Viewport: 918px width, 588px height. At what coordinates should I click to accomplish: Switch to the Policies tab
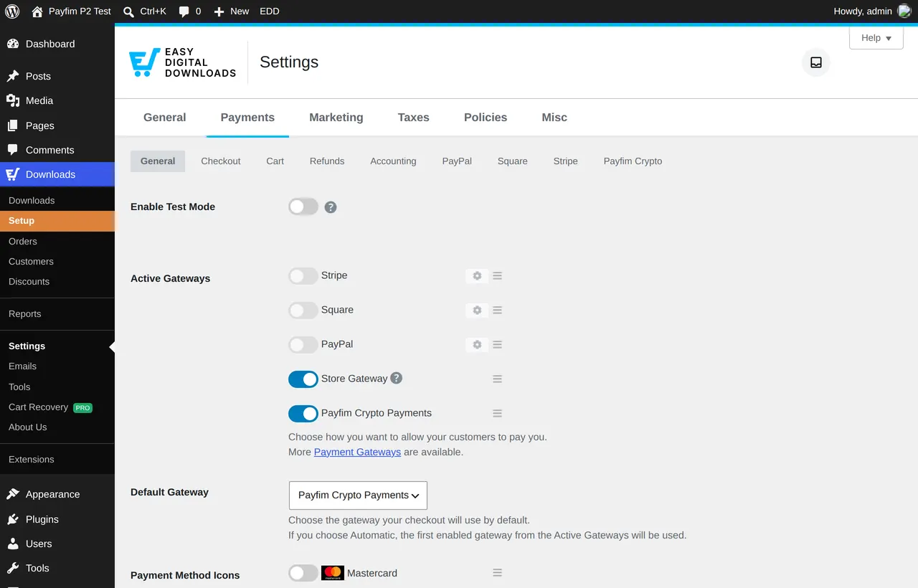pyautogui.click(x=486, y=118)
